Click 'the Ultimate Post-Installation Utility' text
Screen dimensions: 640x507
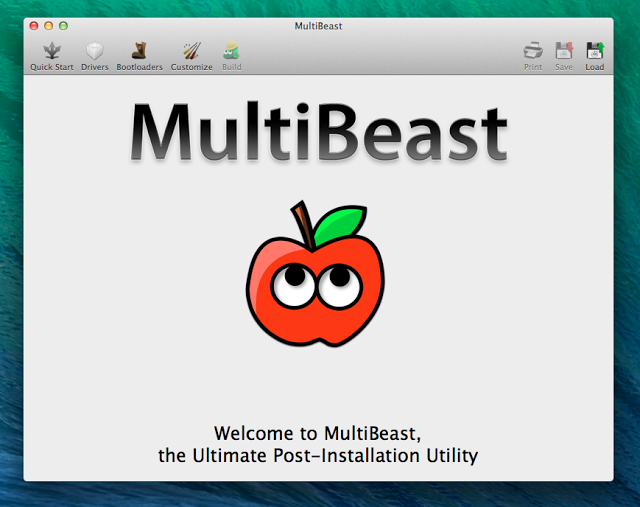click(x=318, y=456)
